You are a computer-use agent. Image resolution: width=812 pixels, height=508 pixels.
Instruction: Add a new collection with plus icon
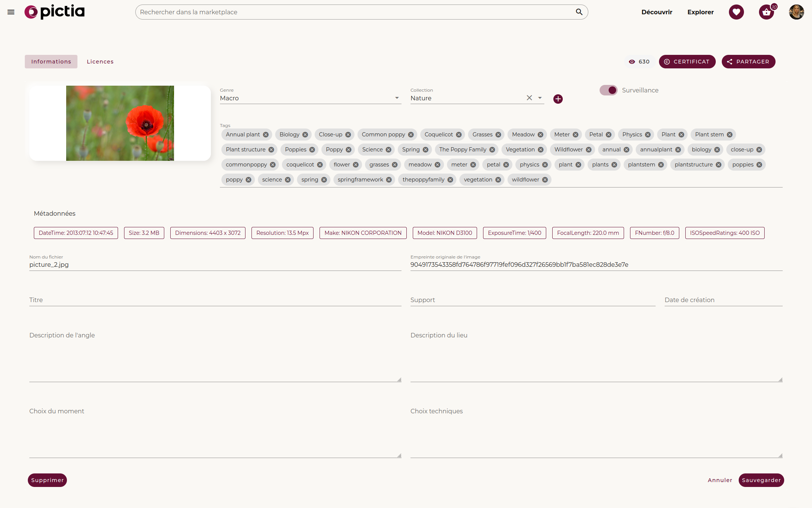[x=558, y=99]
